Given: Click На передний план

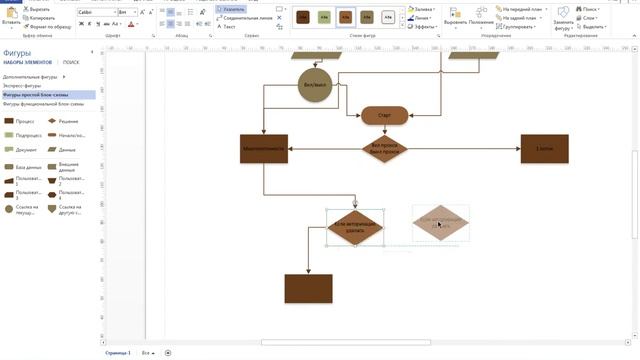Looking at the screenshot, I should pos(522,9).
